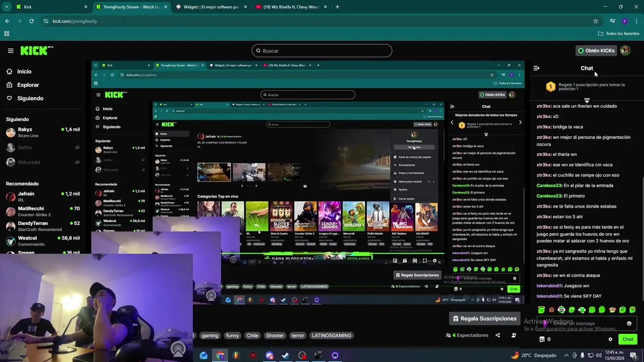The image size is (644, 362).
Task: Click the LATINOSGAMING tag
Action: point(332,335)
